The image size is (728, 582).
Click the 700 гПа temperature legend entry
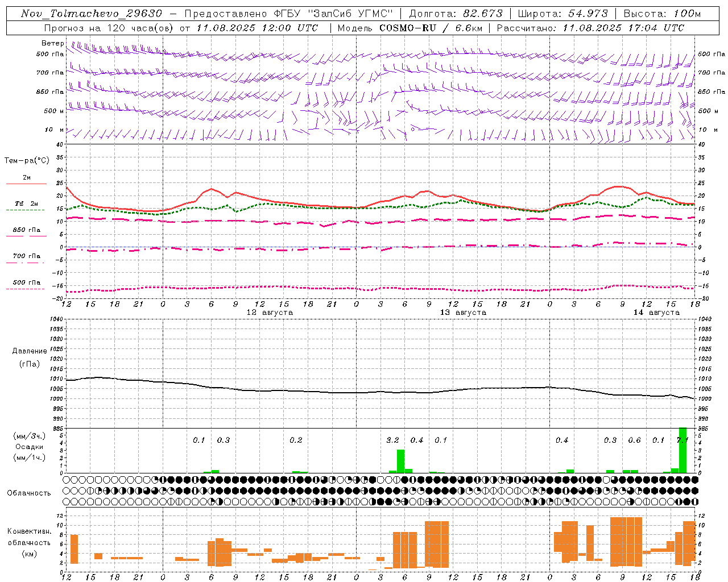[x=27, y=256]
